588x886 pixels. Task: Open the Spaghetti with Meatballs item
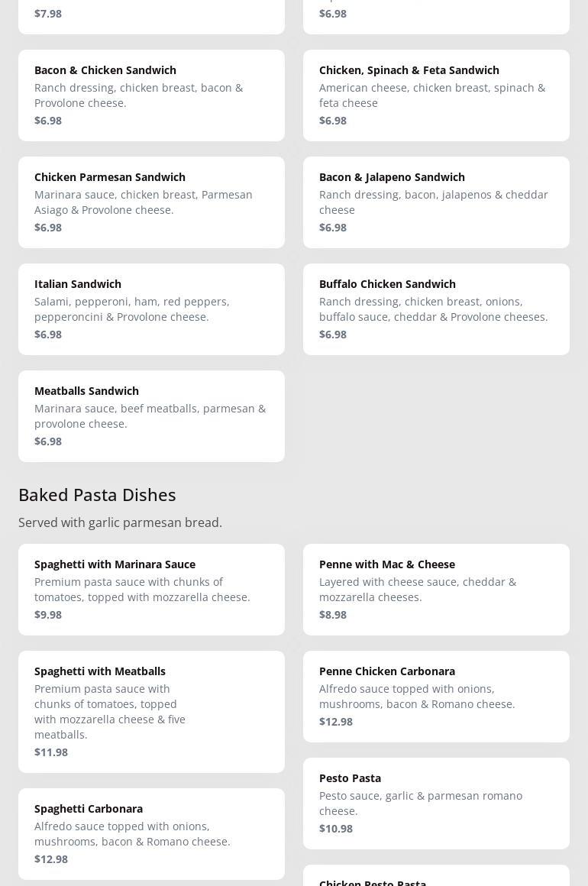(151, 711)
